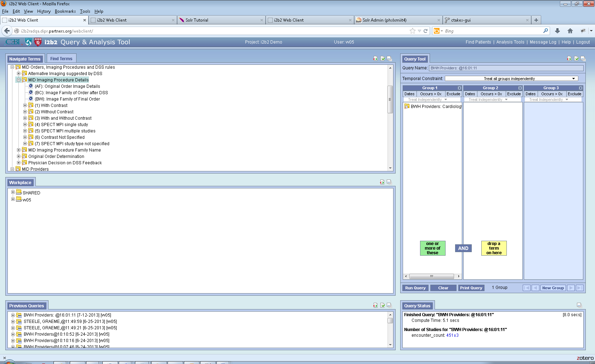Click Firefox back navigation arrow
Viewport: 595px width, 364px height.
(x=7, y=31)
